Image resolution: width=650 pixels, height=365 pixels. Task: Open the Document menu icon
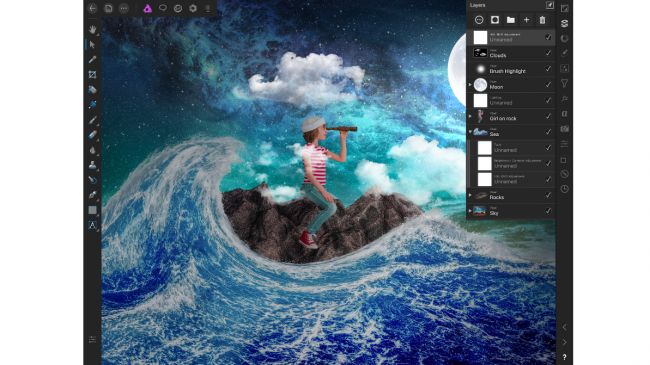(108, 8)
